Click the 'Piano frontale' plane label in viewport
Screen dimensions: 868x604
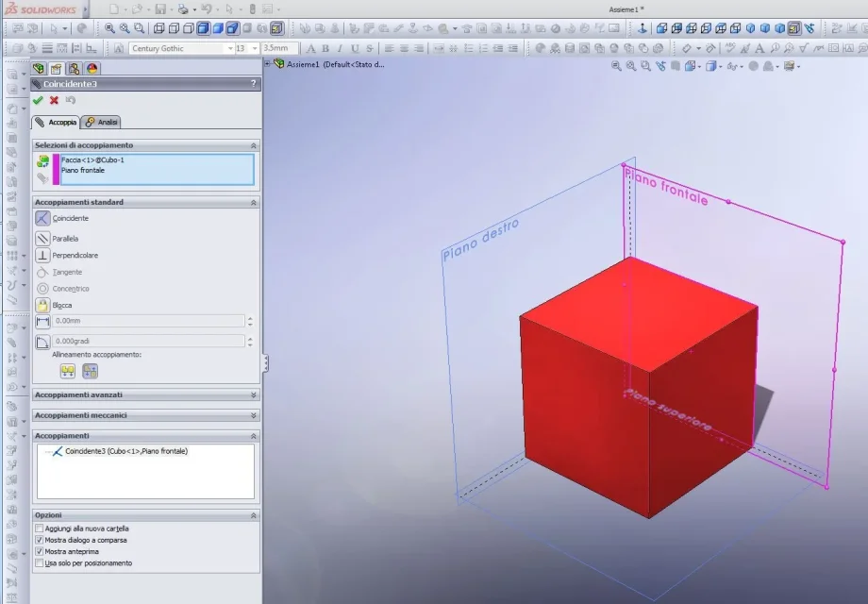pos(666,187)
